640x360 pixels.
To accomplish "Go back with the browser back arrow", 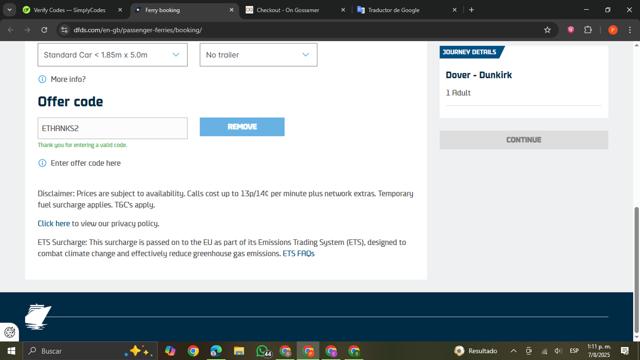I will tap(11, 30).
